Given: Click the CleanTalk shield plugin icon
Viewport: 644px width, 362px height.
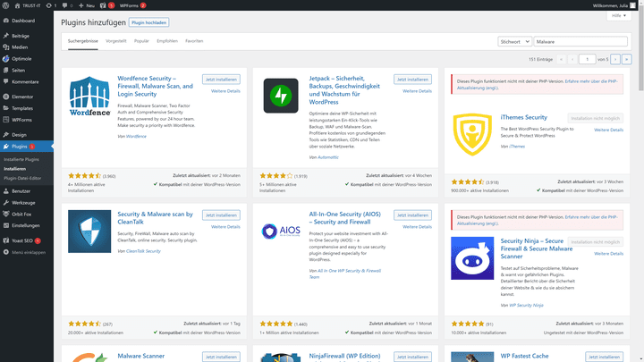Looking at the screenshot, I should point(89,232).
